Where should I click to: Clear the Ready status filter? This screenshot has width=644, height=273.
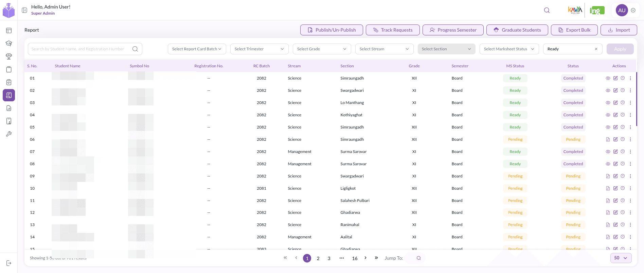tap(596, 49)
